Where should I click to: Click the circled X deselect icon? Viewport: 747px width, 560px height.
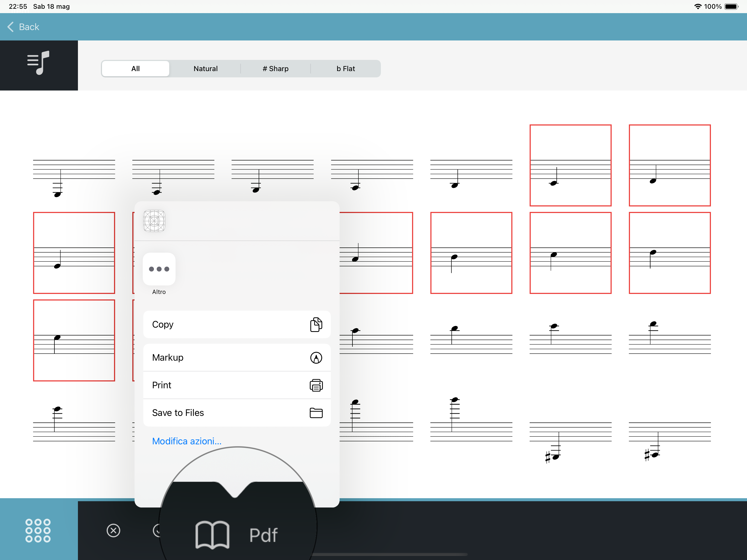(113, 530)
